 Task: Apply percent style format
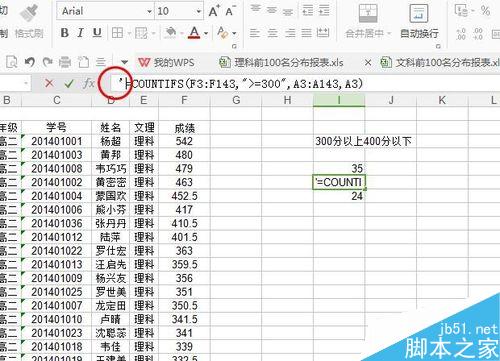click(x=485, y=11)
